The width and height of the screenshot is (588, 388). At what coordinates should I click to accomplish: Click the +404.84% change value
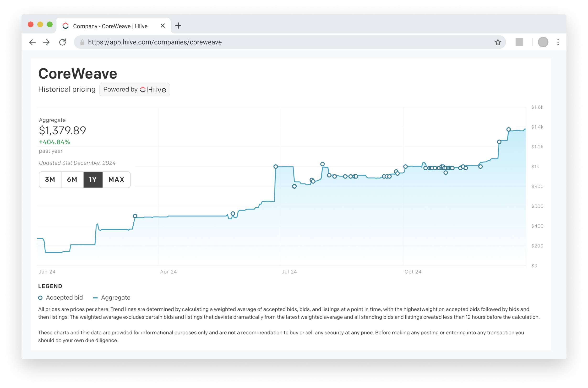click(x=55, y=142)
